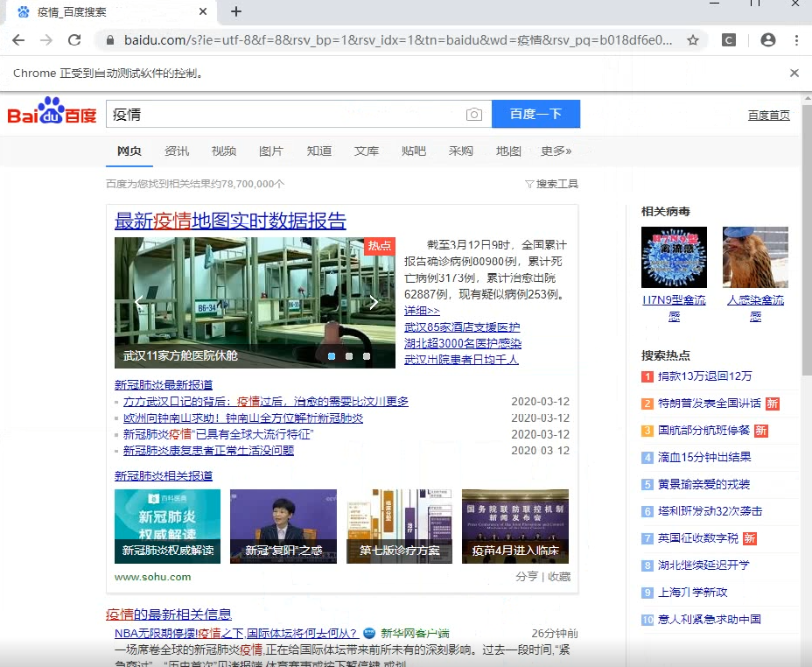Open the 方方武汉日记的背后 news link
This screenshot has height=667, width=812.
(x=266, y=402)
